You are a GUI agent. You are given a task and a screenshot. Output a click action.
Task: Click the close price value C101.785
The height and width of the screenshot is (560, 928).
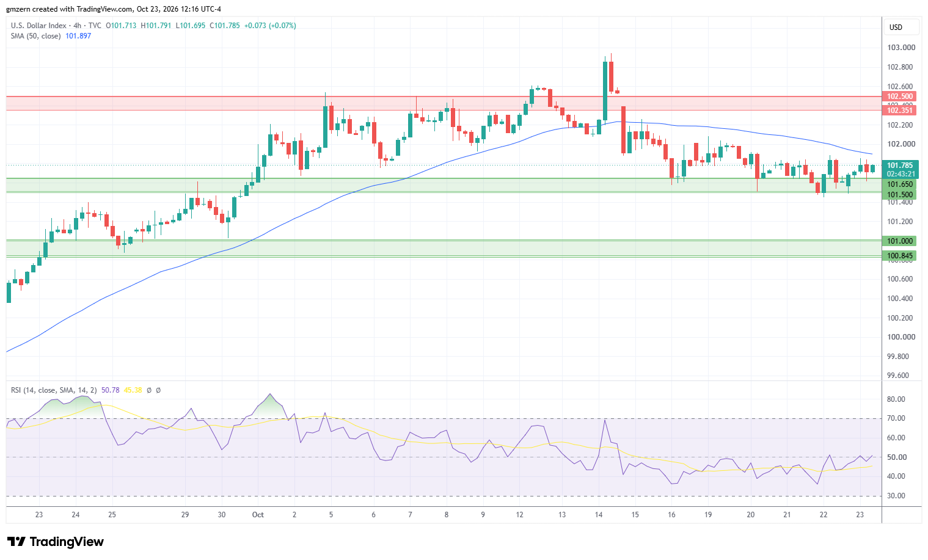coord(225,26)
